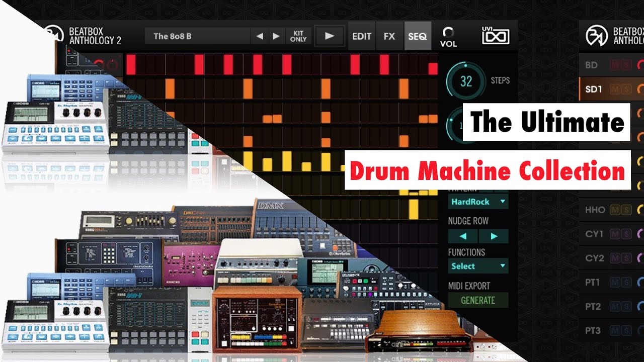Click the VOL knob
The width and height of the screenshot is (644, 362).
(448, 33)
